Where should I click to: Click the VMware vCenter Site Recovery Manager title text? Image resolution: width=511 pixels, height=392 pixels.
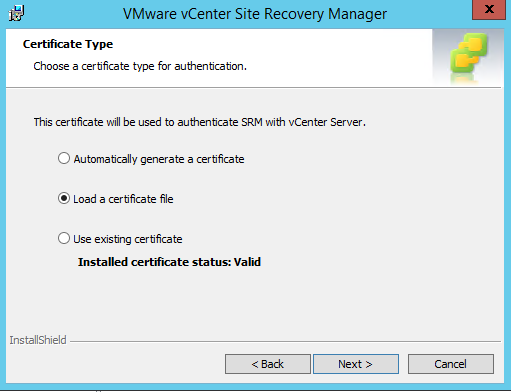[255, 14]
